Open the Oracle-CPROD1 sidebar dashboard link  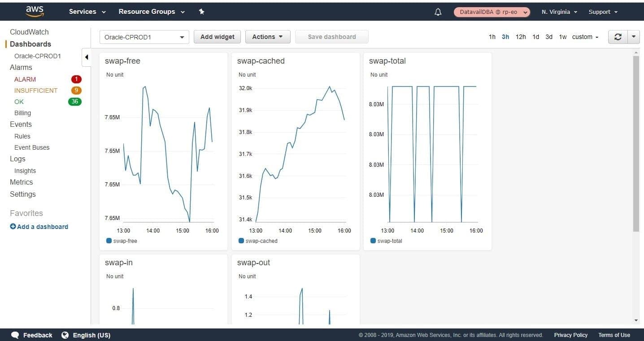[38, 56]
